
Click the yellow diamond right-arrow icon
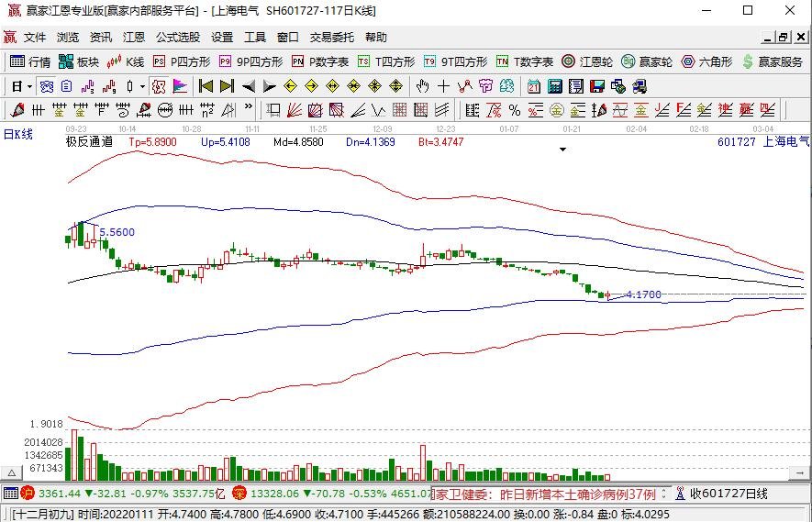click(x=311, y=86)
